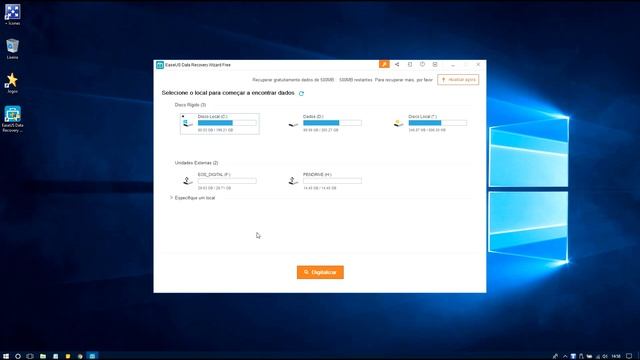The height and width of the screenshot is (360, 640).
Task: Click the Atualizar agora upgrade button
Action: coord(458,80)
